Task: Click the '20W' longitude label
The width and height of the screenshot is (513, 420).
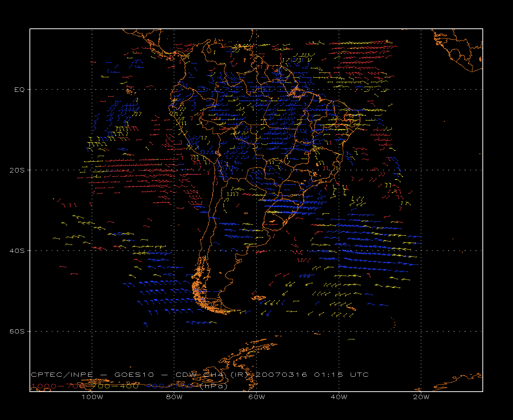Action: [x=421, y=397]
